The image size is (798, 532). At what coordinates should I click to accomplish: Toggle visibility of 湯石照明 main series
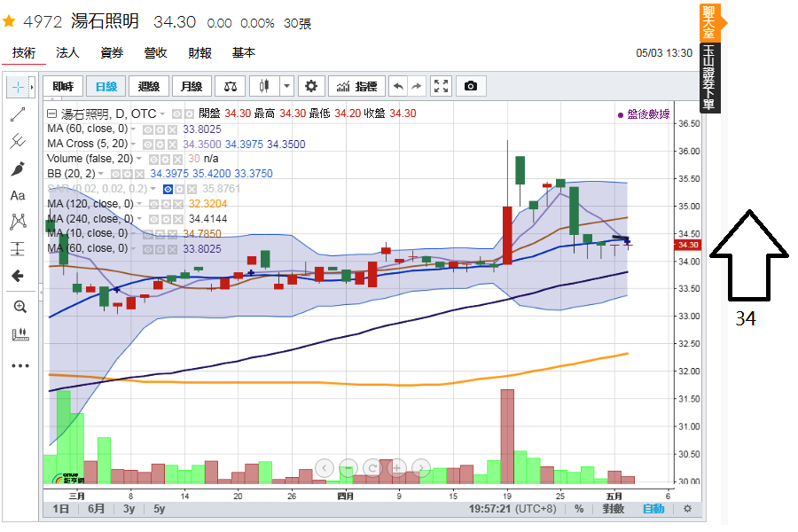(176, 114)
